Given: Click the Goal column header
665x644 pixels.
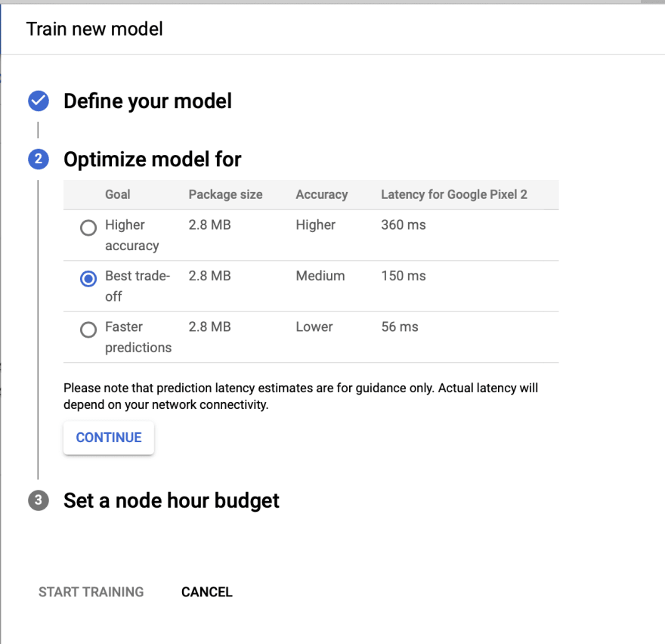Looking at the screenshot, I should [117, 194].
